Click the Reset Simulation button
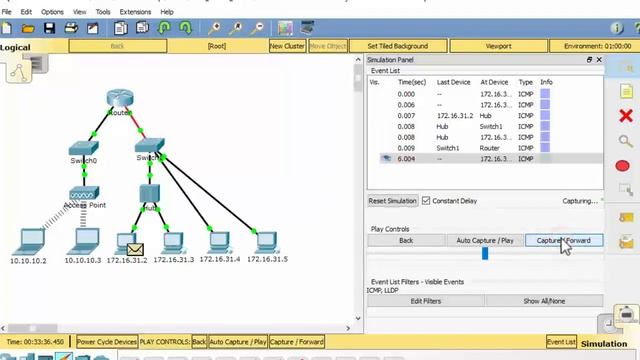 (393, 201)
